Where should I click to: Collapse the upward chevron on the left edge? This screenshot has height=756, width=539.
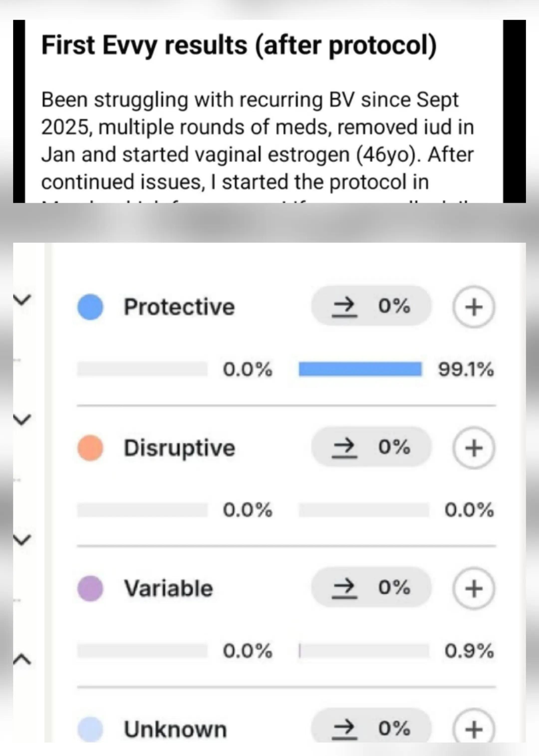(22, 659)
